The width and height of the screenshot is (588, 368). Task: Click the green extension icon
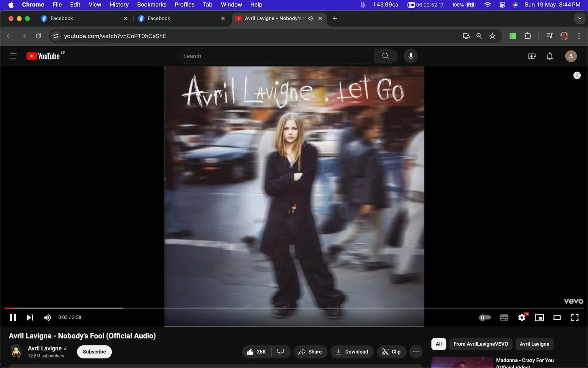click(513, 36)
